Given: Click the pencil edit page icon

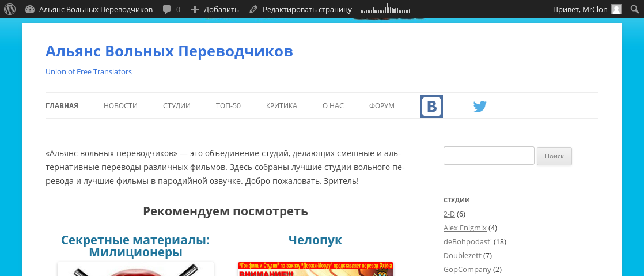Looking at the screenshot, I should click(253, 9).
